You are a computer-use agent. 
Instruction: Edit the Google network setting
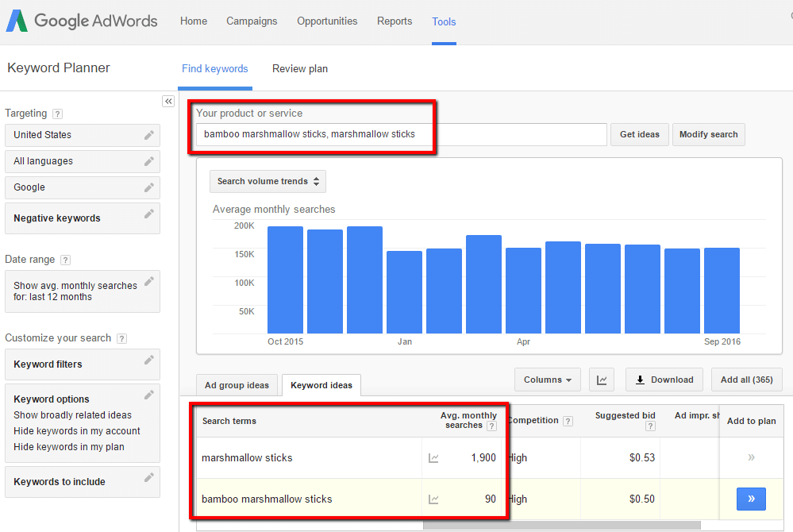[148, 187]
